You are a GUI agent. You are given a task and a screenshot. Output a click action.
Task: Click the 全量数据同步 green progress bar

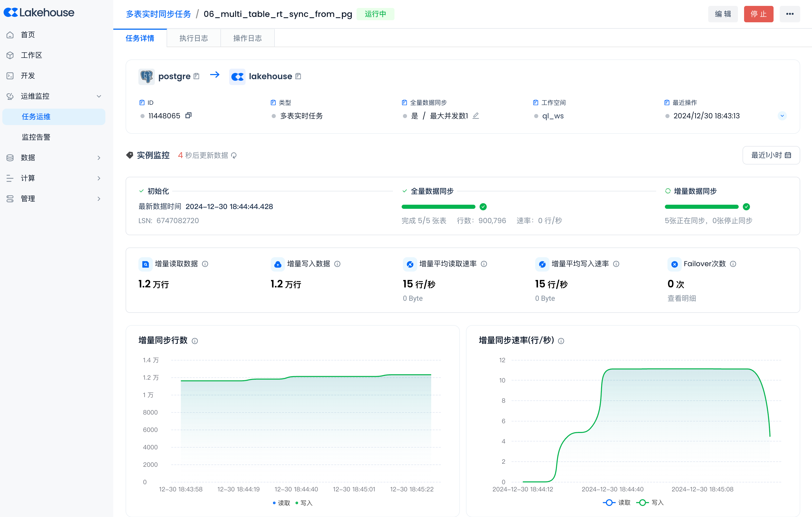coord(438,206)
